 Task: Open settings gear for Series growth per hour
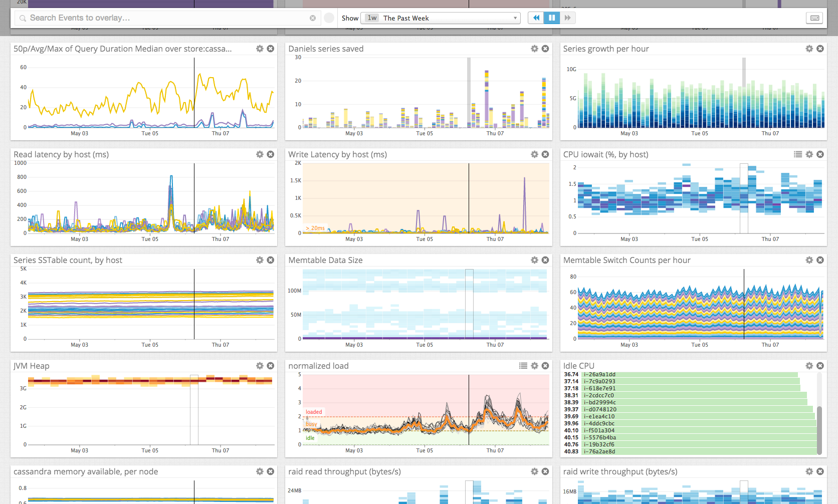(x=809, y=49)
